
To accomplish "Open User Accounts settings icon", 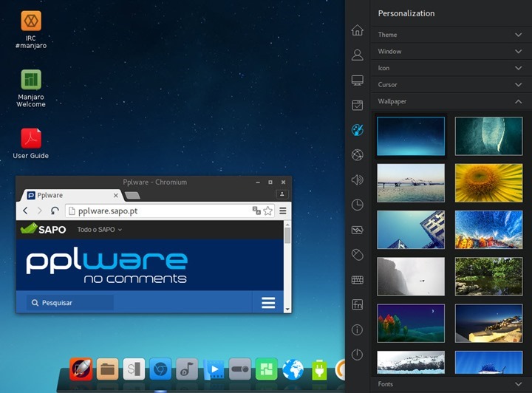I will [x=358, y=55].
